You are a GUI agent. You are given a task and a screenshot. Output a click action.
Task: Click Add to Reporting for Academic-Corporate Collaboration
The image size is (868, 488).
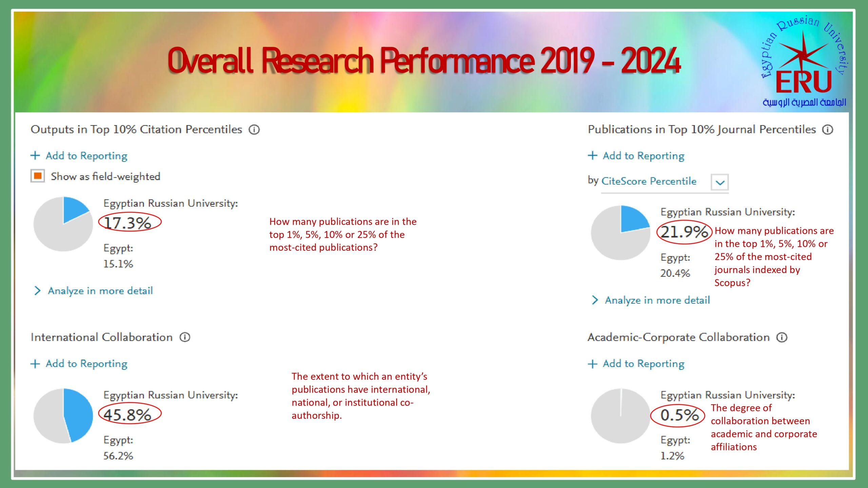[x=644, y=364]
